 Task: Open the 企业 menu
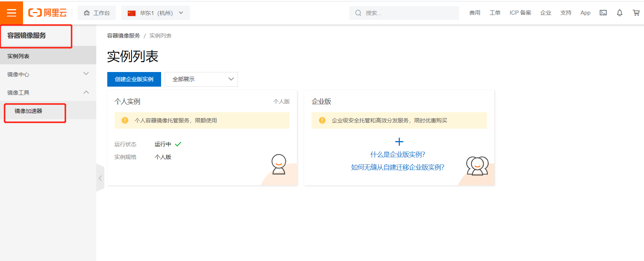(546, 13)
